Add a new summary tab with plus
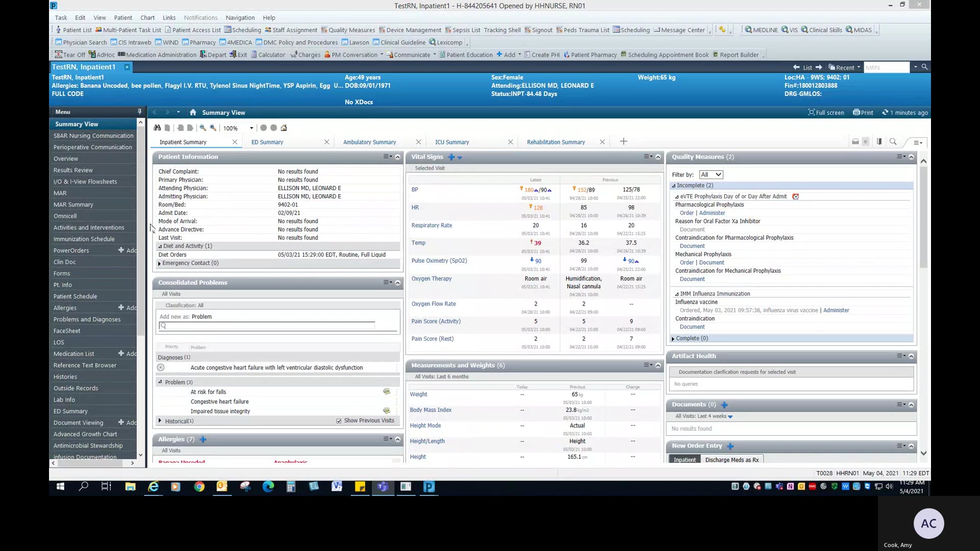 tap(623, 142)
